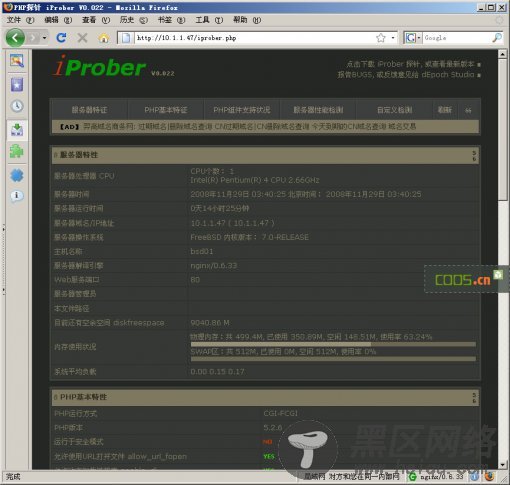
Task: Click the blue gear sidebar icon
Action: pos(17,175)
